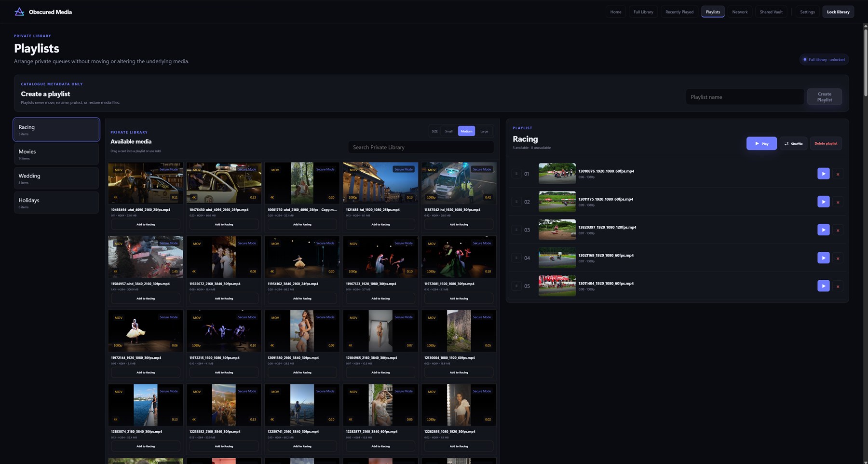Shuffle the Racing playlist
The image size is (868, 464).
pos(793,143)
